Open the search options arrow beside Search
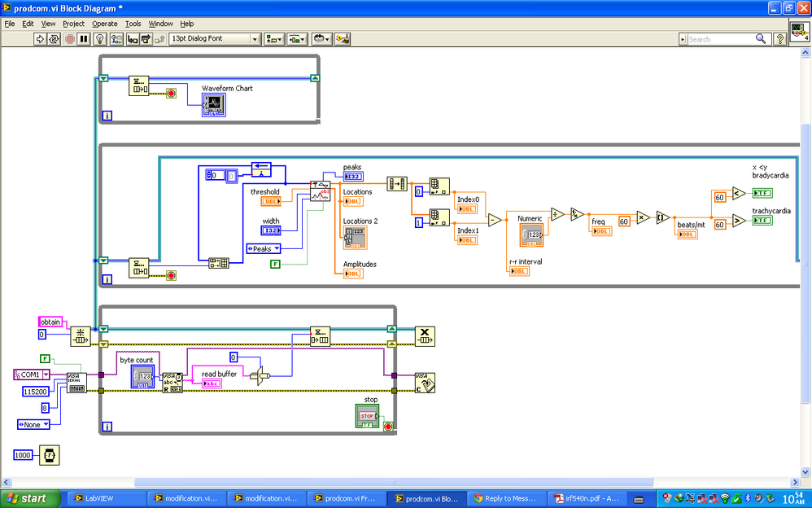Screen dimensions: 812x508 point(683,39)
